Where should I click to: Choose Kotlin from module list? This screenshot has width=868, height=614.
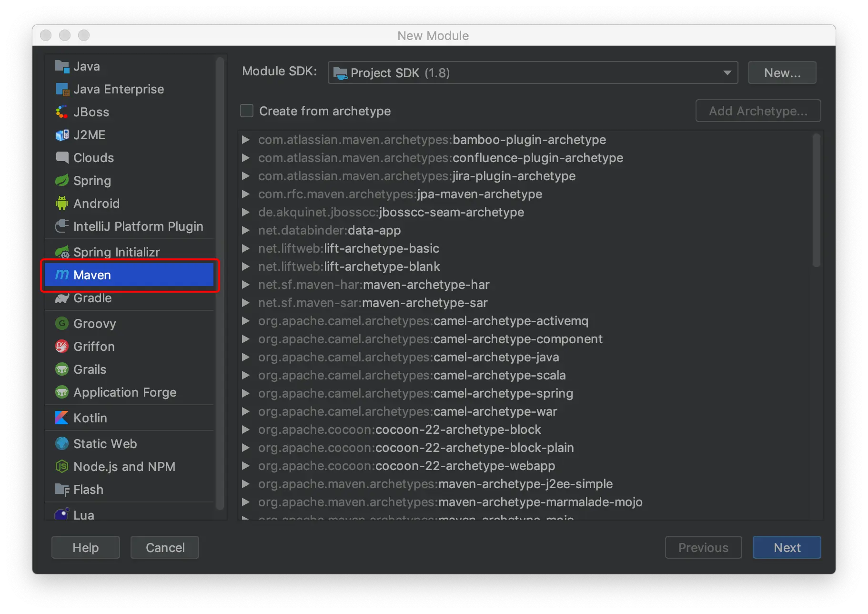(129, 418)
